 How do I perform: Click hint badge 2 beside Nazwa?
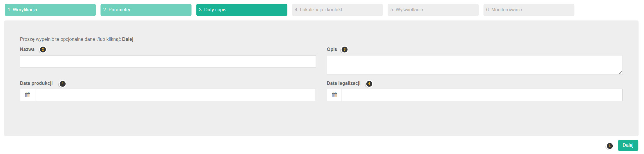tap(43, 49)
